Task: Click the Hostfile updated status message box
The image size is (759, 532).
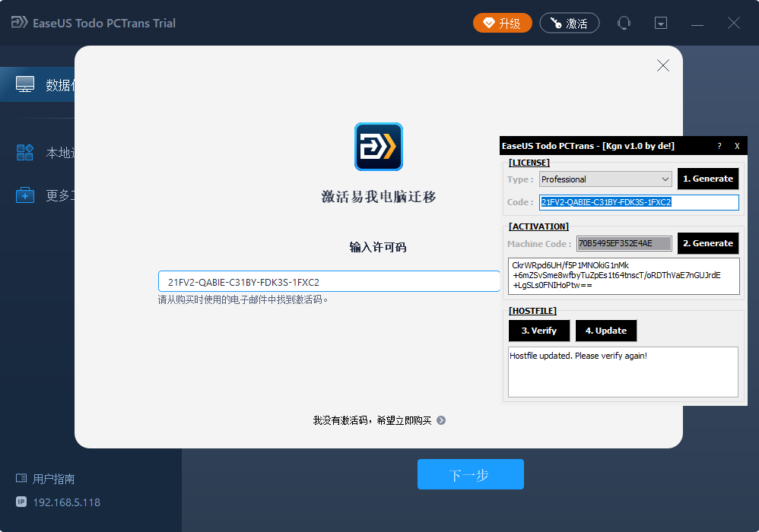Action: [x=623, y=372]
